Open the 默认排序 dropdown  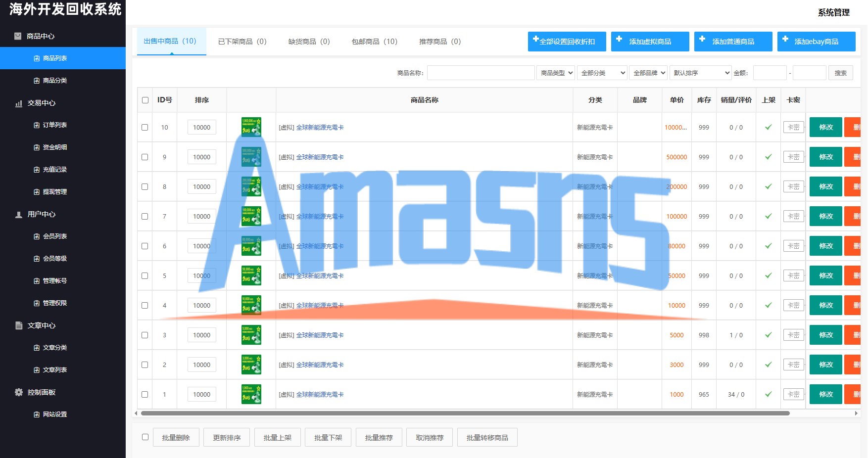(x=701, y=73)
